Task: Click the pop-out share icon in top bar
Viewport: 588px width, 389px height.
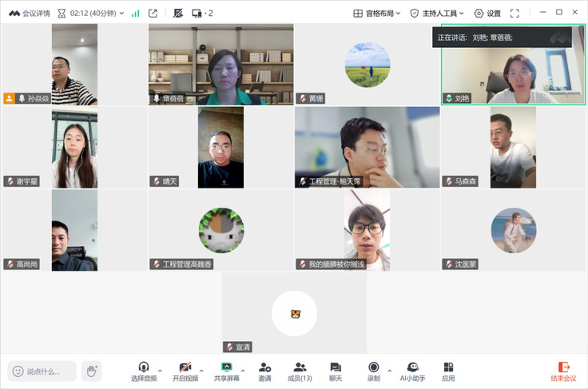Action: click(x=153, y=13)
